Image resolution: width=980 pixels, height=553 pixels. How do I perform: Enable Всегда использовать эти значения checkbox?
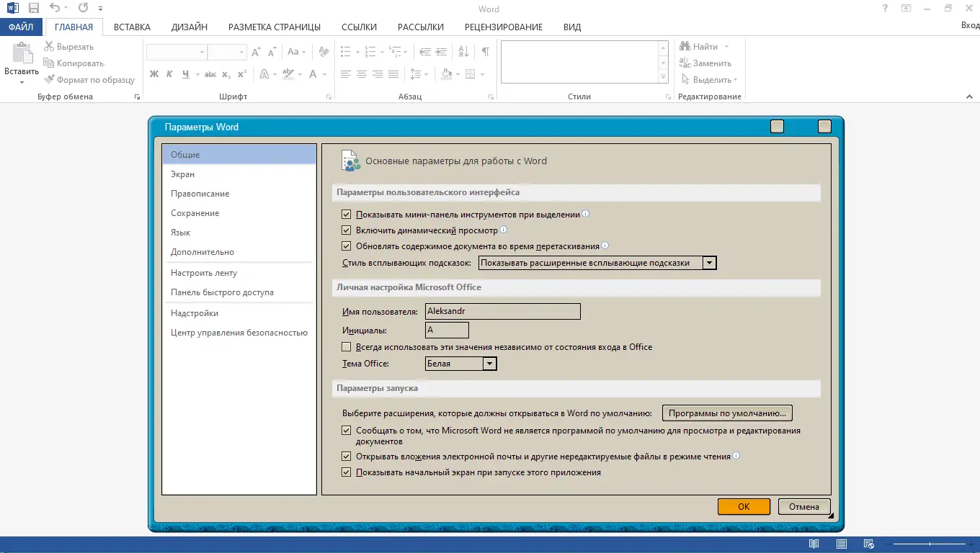(347, 346)
